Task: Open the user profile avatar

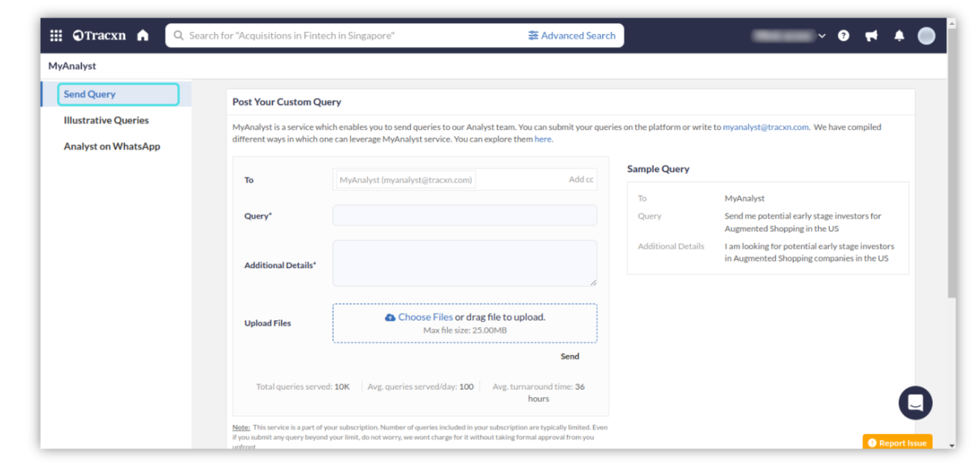Action: [926, 36]
